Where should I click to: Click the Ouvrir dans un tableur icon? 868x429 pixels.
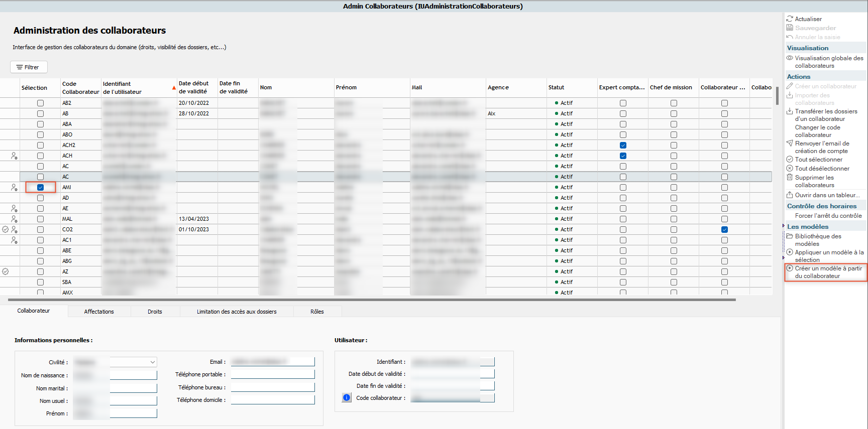tap(790, 195)
